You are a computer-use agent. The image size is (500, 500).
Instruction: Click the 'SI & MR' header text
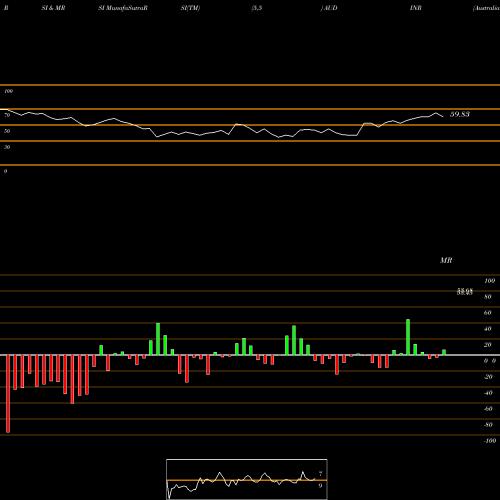point(53,8)
